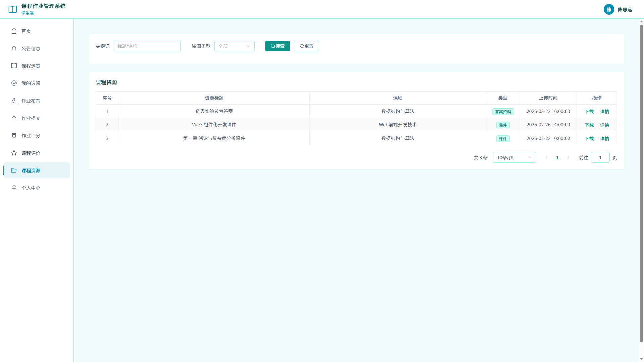
Task: Click the home icon beside 首页
Action: (14, 31)
